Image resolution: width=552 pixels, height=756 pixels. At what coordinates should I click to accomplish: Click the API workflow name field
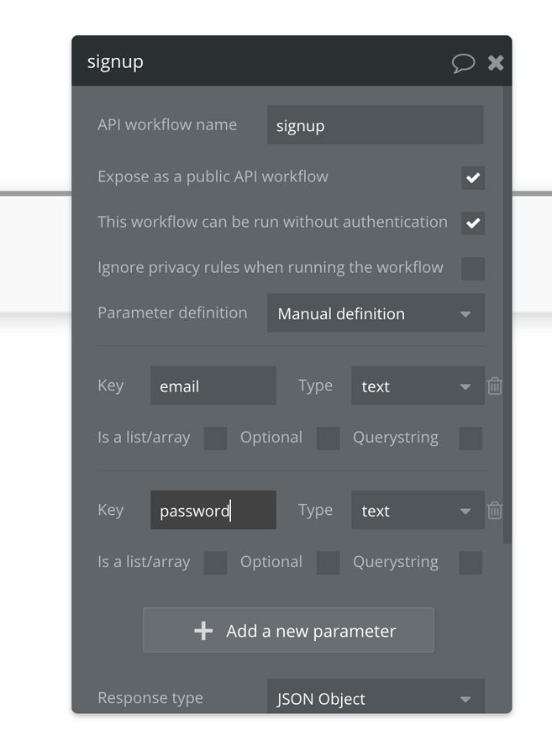pos(375,126)
